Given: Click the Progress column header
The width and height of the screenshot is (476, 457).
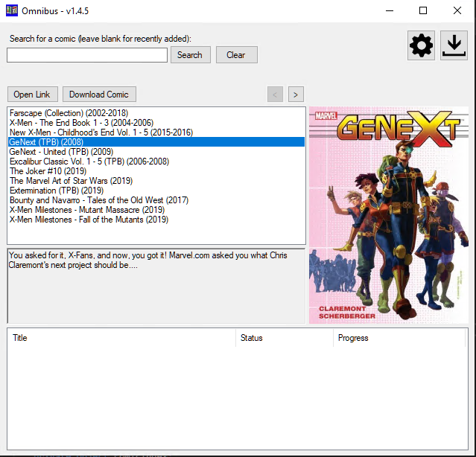Looking at the screenshot, I should pyautogui.click(x=399, y=338).
